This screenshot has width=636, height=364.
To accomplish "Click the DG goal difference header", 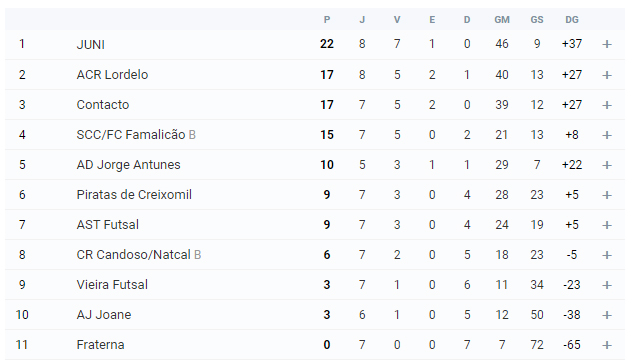I will 572,20.
